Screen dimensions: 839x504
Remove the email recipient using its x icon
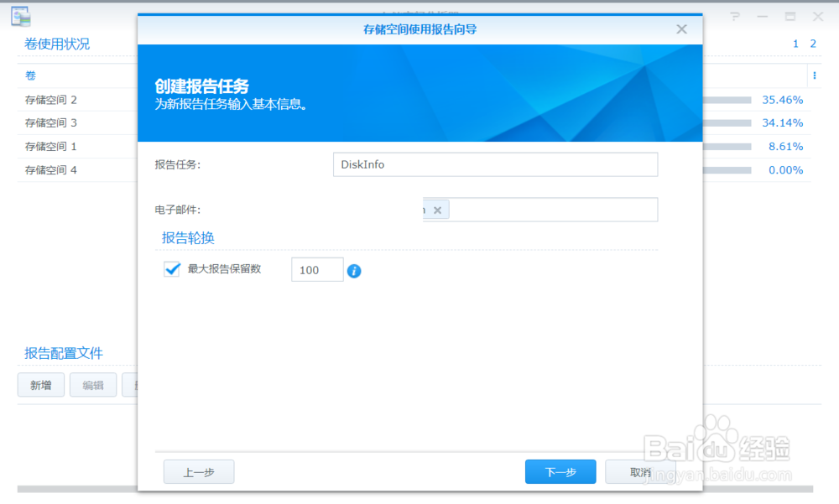pos(437,210)
